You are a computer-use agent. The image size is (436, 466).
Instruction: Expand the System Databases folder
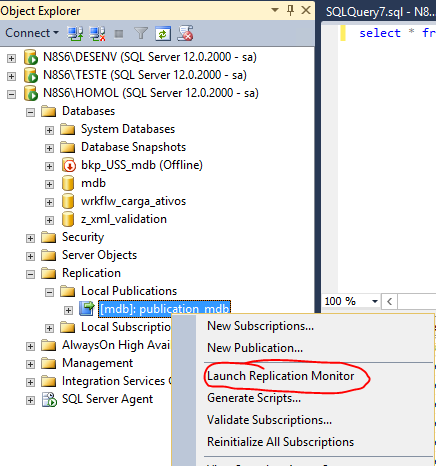[49, 130]
